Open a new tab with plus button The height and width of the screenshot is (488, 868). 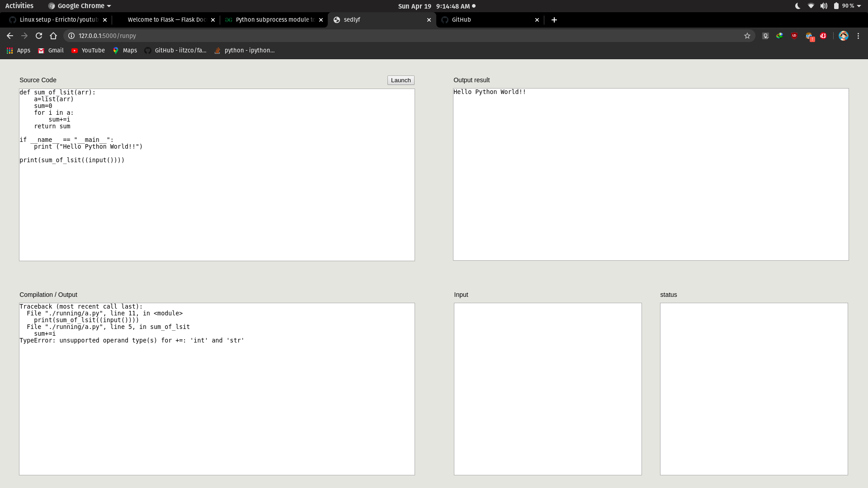click(554, 20)
